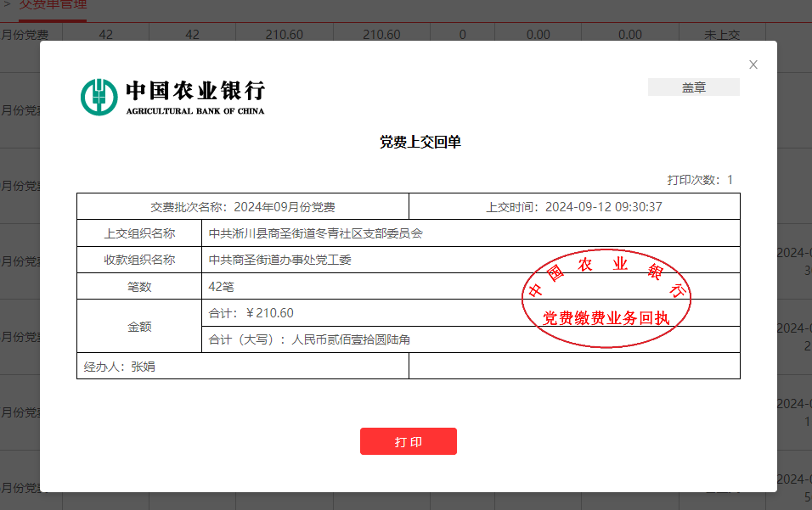Click the 收款组织名称 label cell
812x510 pixels.
[139, 260]
